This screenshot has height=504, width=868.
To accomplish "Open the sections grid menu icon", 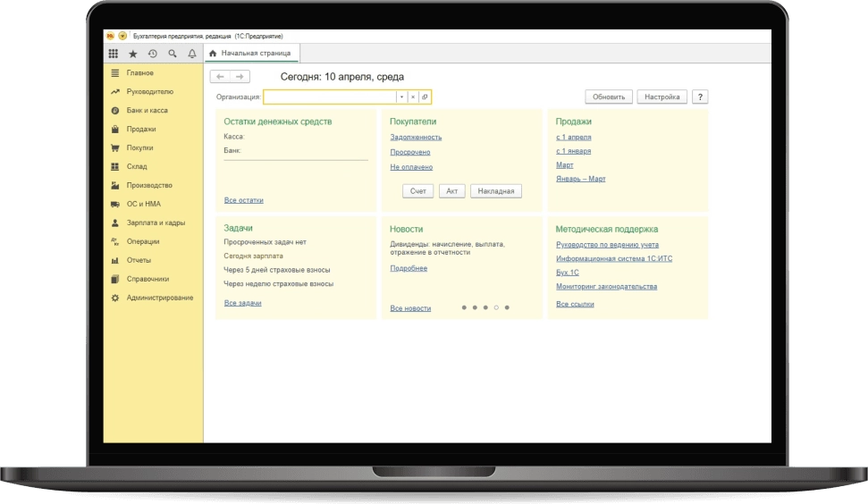I will pyautogui.click(x=113, y=54).
